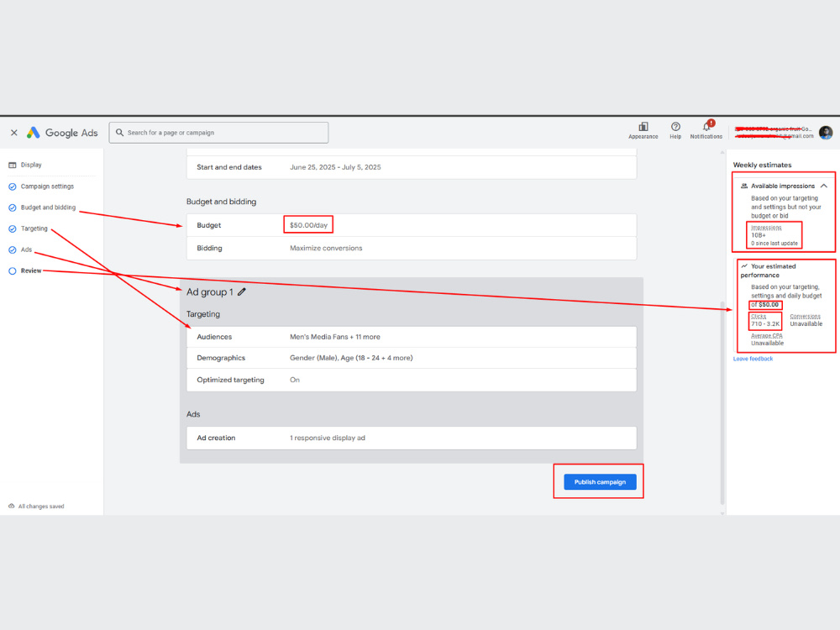Click the Targeting checkmark icon
840x630 pixels.
(x=13, y=228)
